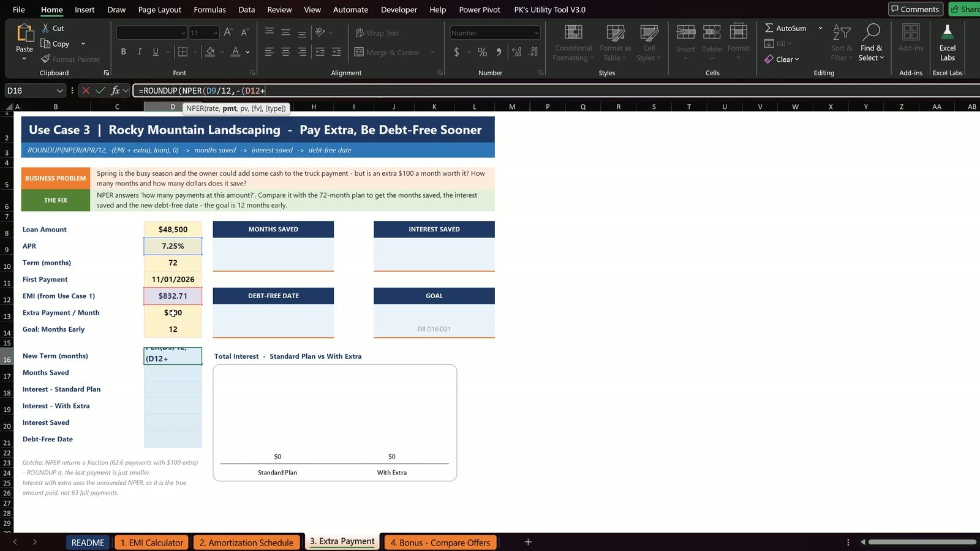Click the Merge & Center button
Screen dimensions: 980x551
387,52
